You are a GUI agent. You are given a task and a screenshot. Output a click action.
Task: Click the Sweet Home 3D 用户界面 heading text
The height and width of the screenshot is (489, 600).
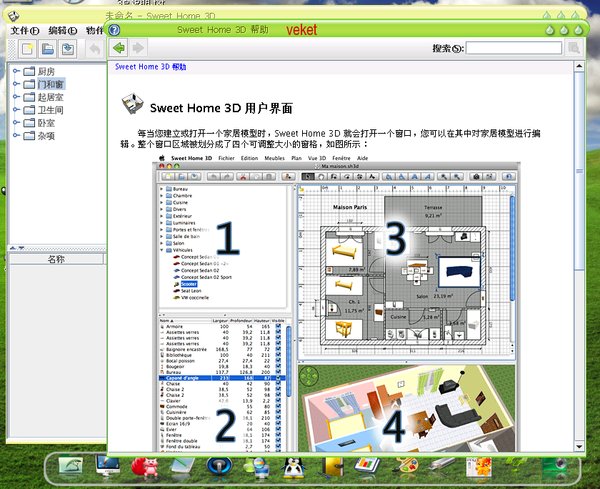coord(221,108)
